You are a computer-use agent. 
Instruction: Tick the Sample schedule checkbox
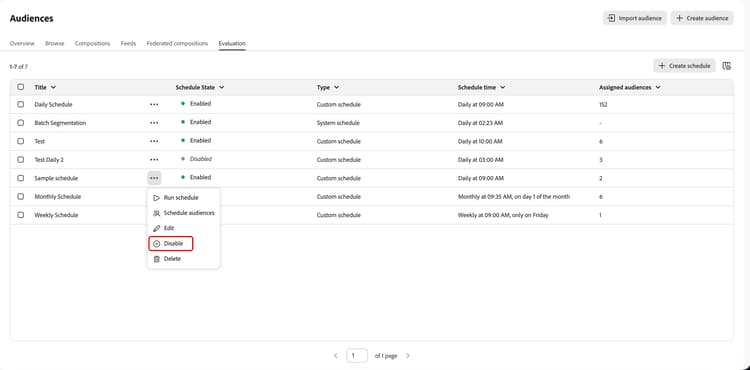(x=21, y=178)
